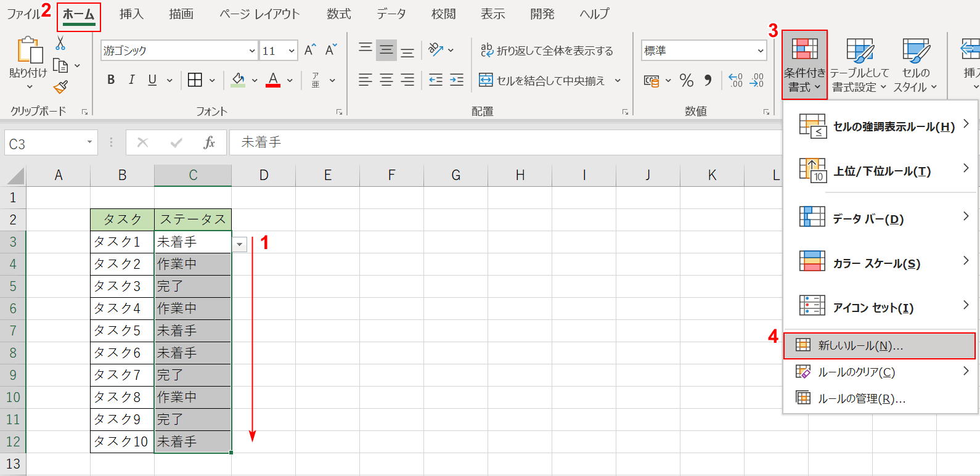Click the formula bar cancel X icon
Screen dimensions: 980x476
[x=142, y=142]
